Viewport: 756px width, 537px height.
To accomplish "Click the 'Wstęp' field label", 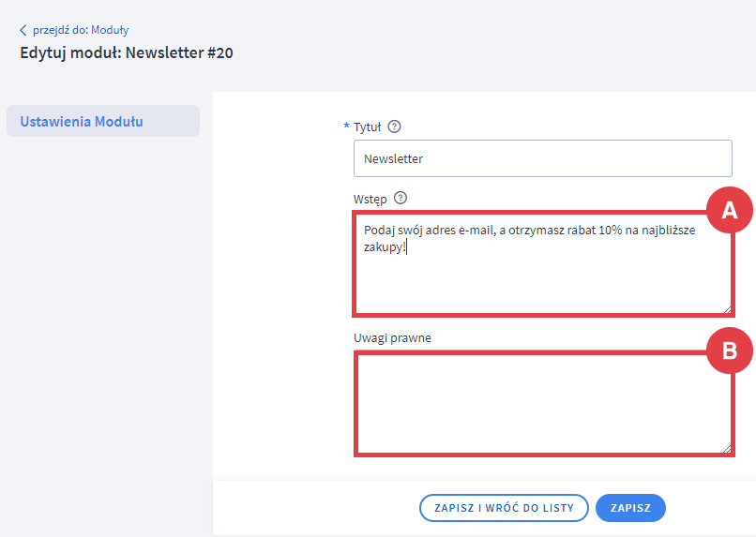I will 370,198.
